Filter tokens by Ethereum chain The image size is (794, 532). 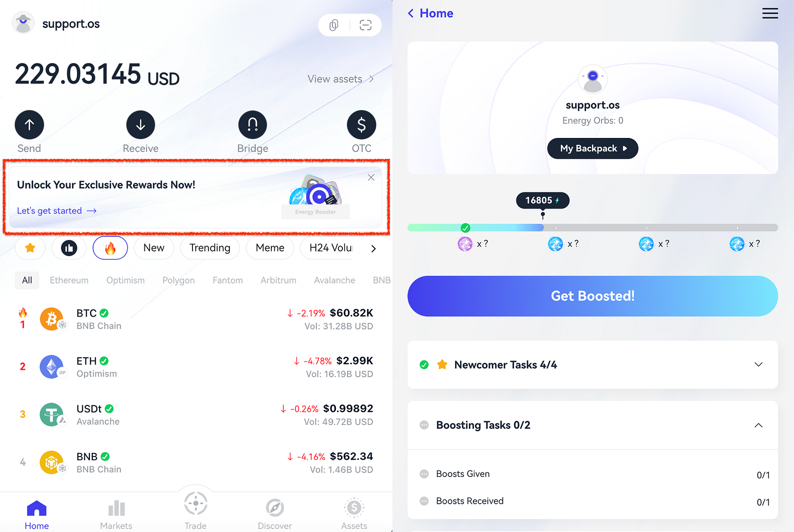(69, 280)
